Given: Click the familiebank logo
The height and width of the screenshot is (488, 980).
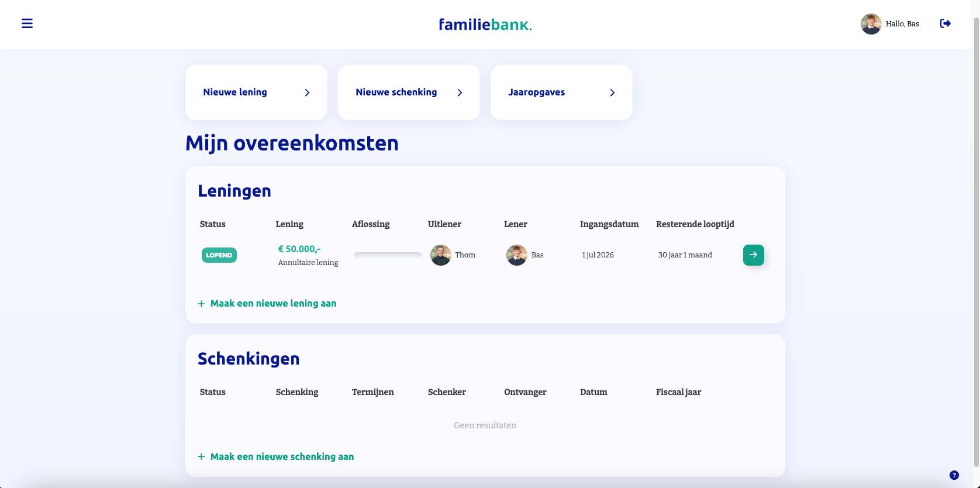Looking at the screenshot, I should point(485,25).
